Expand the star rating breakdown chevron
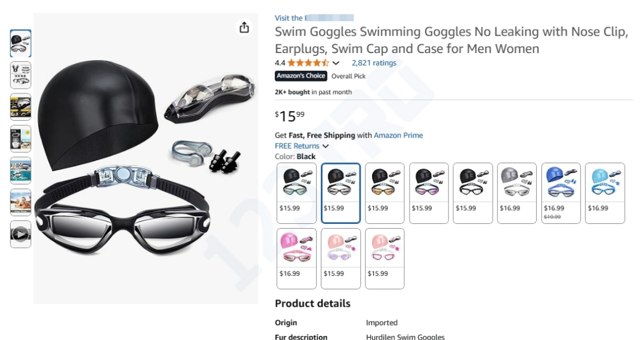The width and height of the screenshot is (644, 340). click(336, 63)
